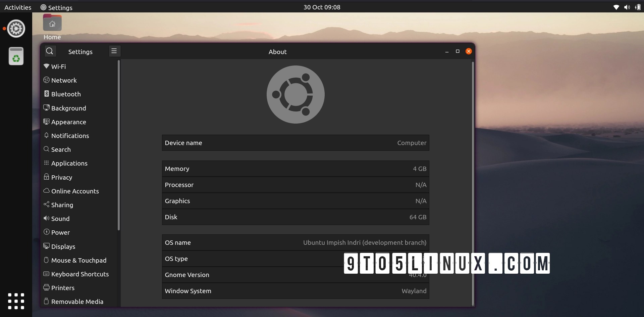Click the Graphics row showing N/A

click(296, 201)
